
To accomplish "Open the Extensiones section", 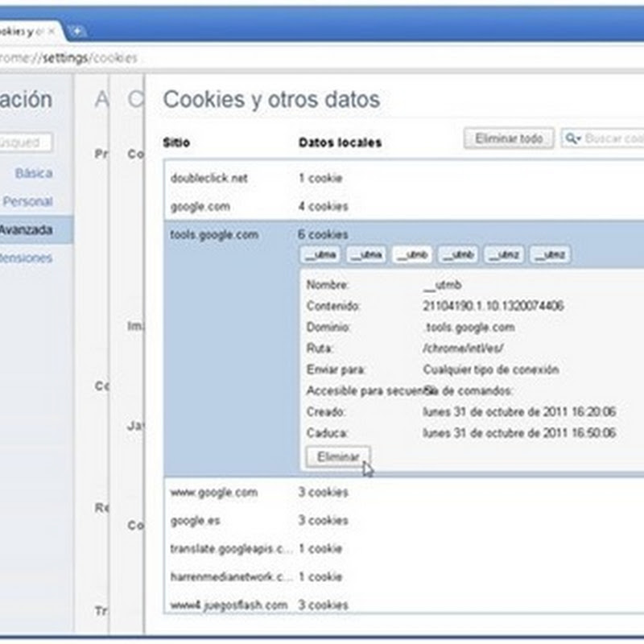I will click(x=26, y=258).
